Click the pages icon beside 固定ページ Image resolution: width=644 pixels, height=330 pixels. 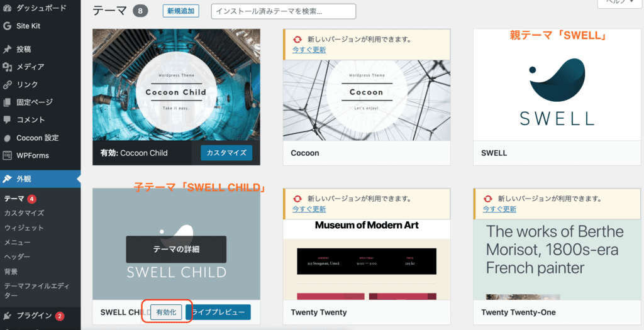point(7,102)
